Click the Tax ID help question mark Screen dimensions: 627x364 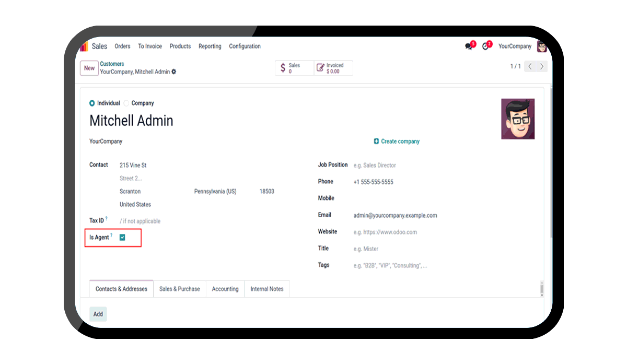coord(107,219)
